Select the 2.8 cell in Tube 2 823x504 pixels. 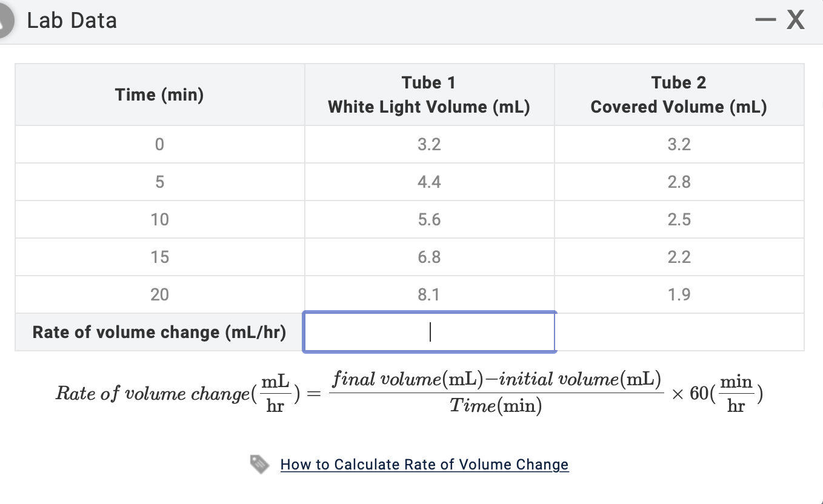(679, 182)
